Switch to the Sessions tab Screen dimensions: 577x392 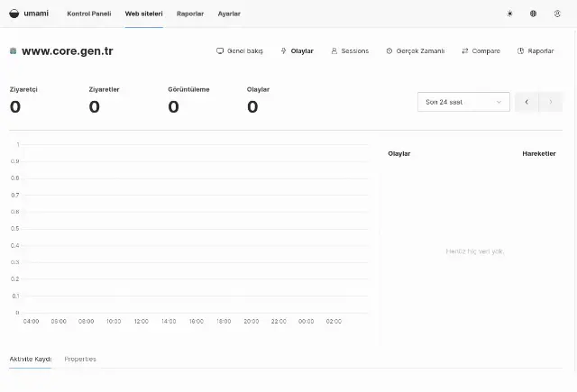(350, 50)
